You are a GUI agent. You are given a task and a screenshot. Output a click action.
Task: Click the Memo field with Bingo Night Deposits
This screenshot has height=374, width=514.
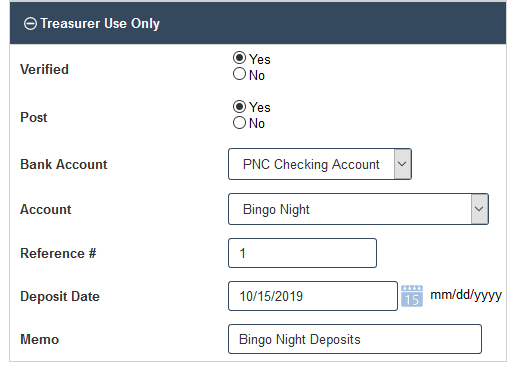click(355, 339)
